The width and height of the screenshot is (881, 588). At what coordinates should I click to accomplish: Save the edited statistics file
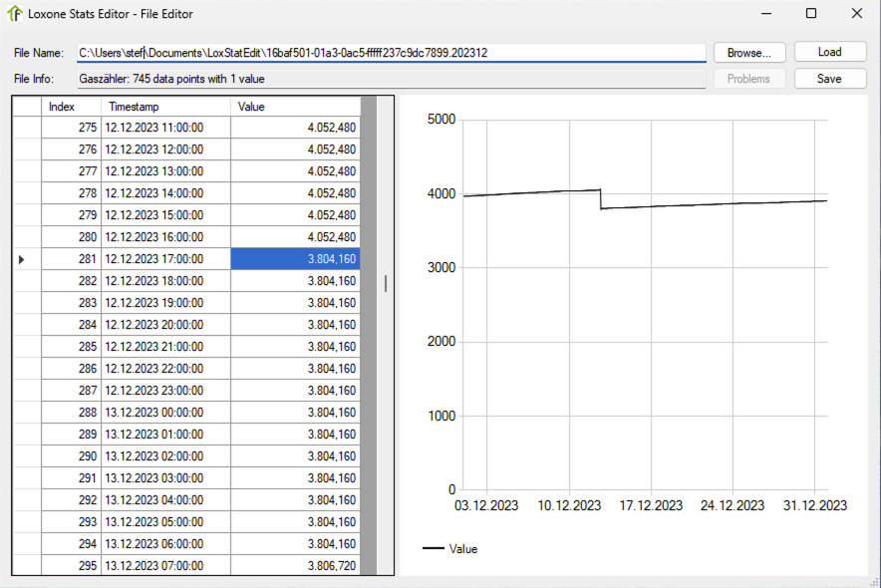coord(829,79)
